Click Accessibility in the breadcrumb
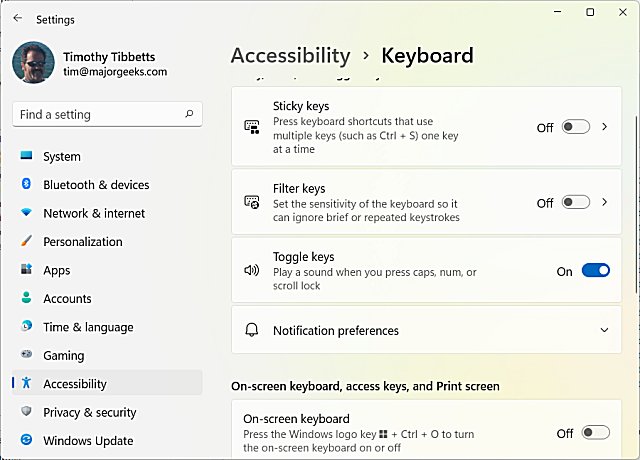This screenshot has height=460, width=640. click(290, 56)
